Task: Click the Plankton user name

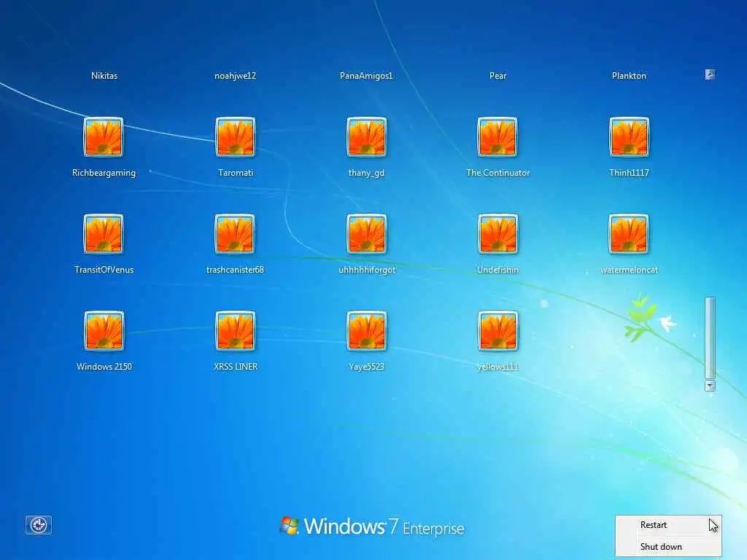Action: [x=629, y=76]
